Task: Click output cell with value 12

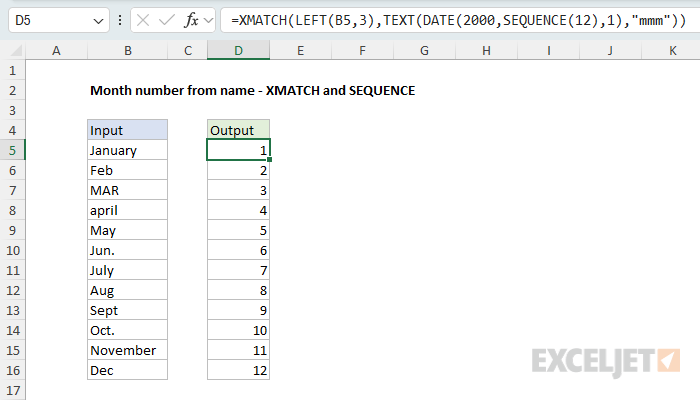Action: [238, 370]
